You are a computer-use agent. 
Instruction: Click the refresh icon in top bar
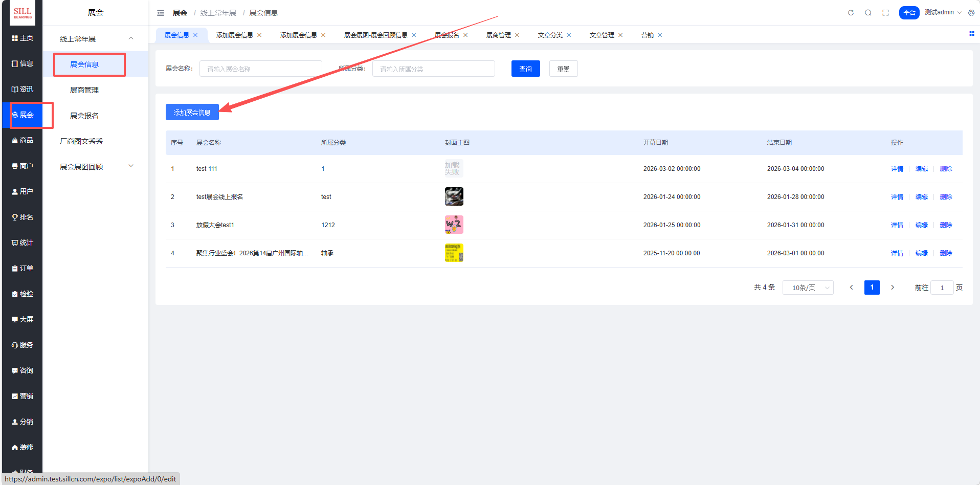[851, 13]
